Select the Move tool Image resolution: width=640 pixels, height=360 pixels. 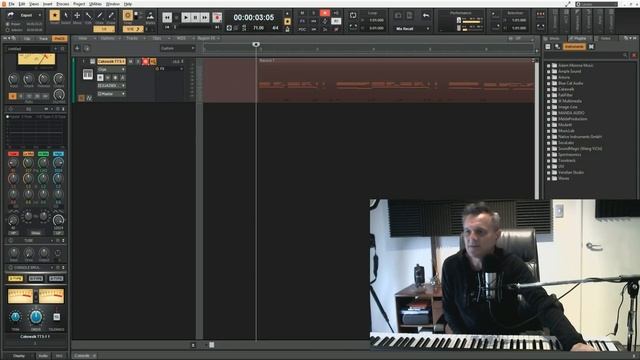point(77,16)
